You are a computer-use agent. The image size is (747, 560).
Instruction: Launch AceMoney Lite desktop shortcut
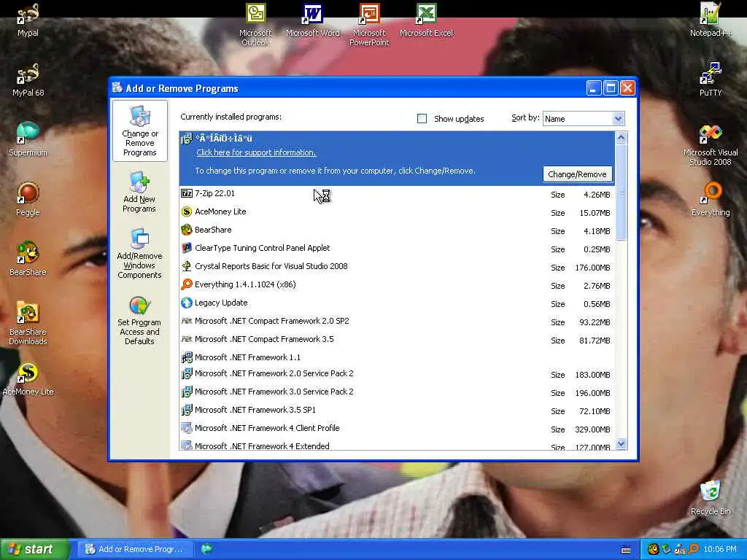(28, 379)
